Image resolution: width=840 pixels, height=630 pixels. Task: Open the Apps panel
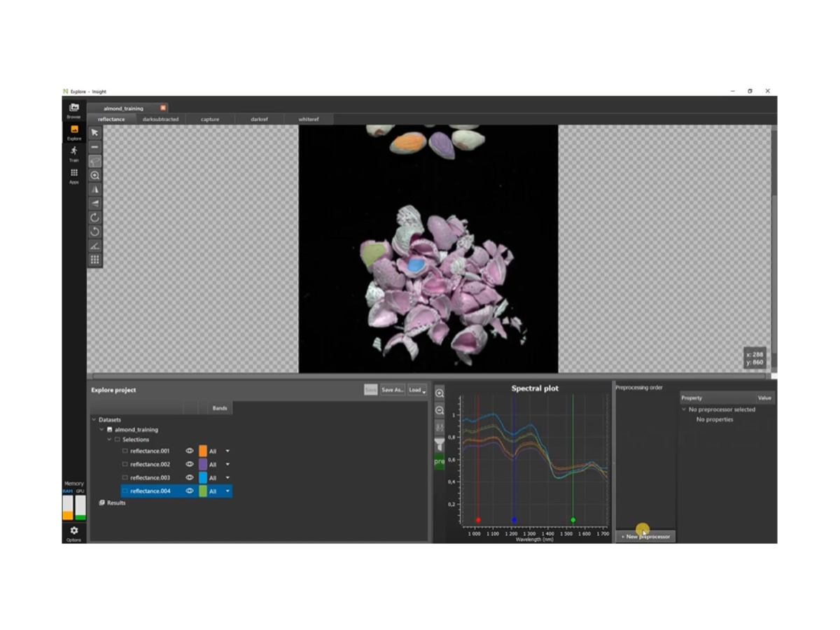tap(73, 171)
